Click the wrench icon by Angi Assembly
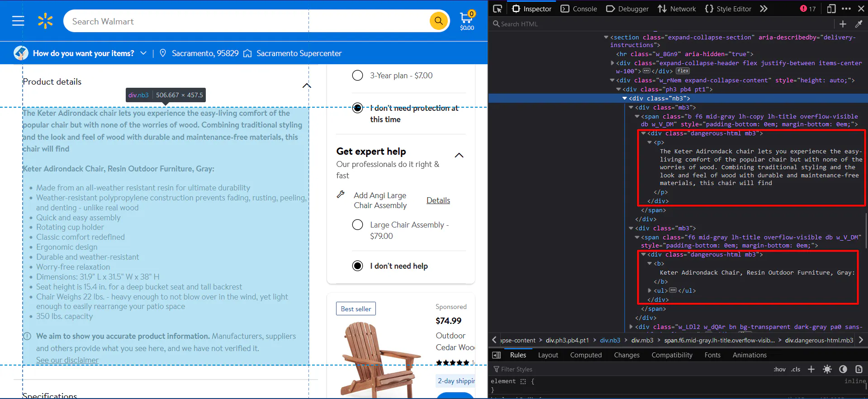 pyautogui.click(x=341, y=195)
